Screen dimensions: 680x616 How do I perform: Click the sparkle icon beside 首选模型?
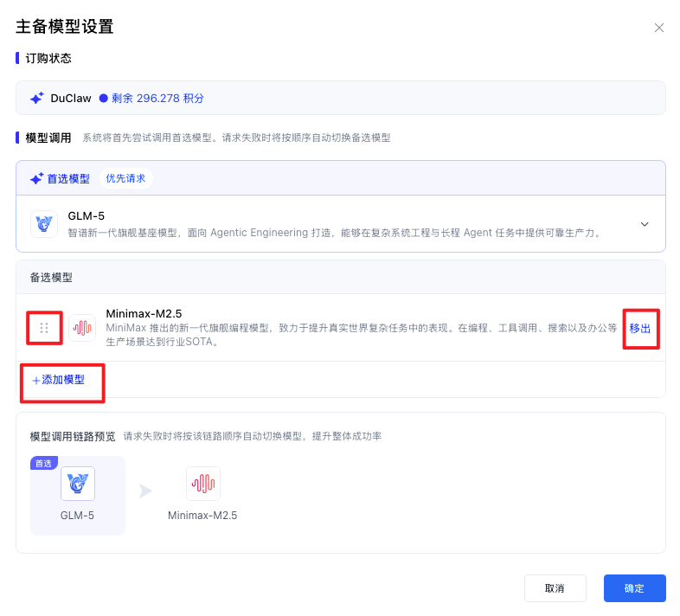pyautogui.click(x=37, y=179)
